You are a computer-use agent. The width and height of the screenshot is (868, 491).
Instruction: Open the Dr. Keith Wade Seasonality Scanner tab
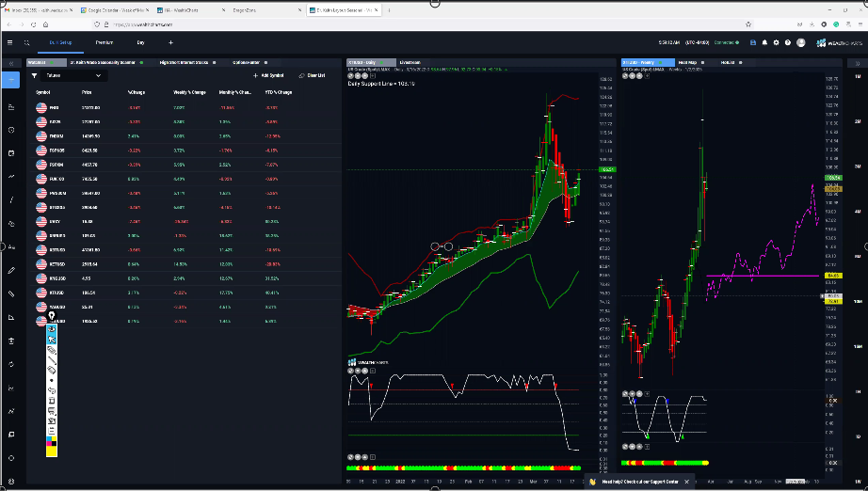(x=103, y=62)
